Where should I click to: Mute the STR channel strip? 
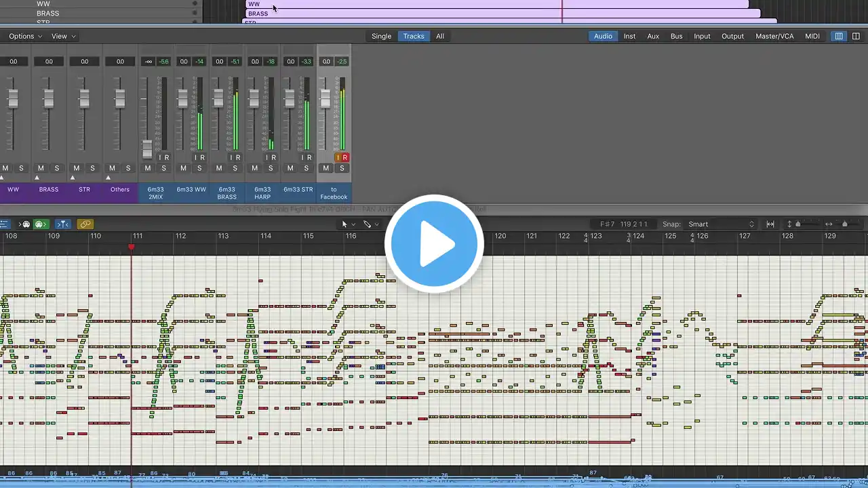click(x=77, y=168)
